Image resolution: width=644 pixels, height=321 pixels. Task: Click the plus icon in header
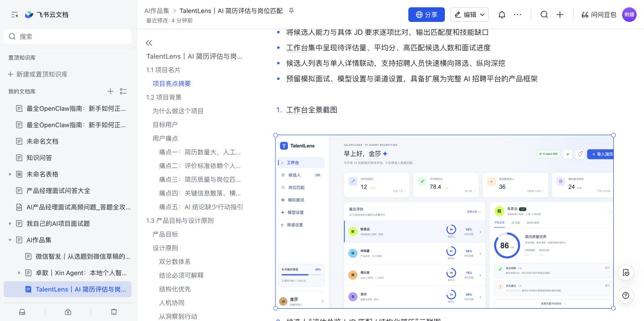560,15
